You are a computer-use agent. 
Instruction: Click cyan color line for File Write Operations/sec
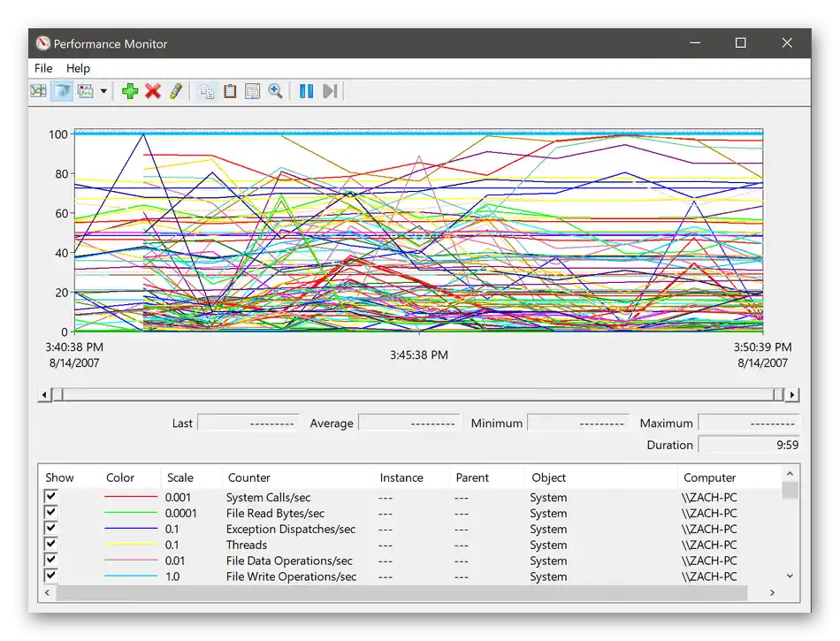(x=131, y=576)
